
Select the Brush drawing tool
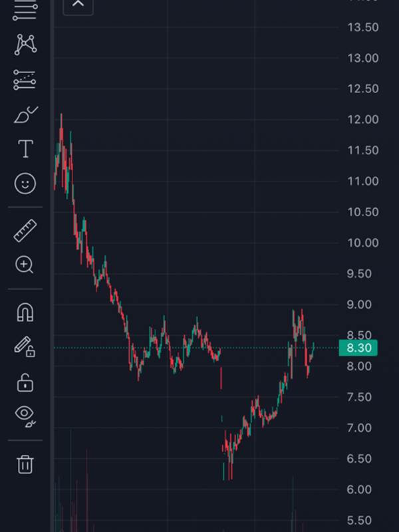point(26,114)
